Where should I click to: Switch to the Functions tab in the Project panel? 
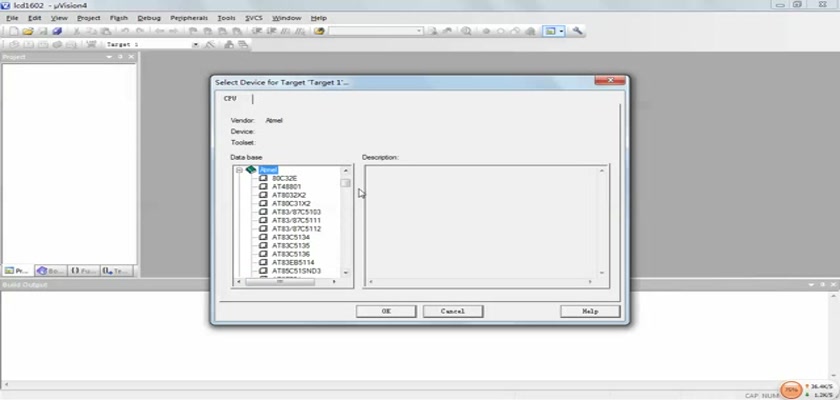pos(84,271)
